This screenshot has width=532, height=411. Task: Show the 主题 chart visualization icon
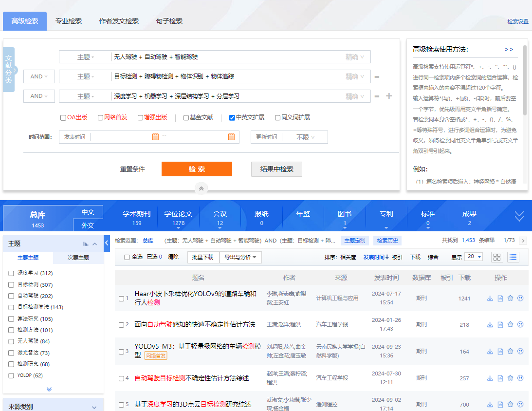(x=86, y=244)
